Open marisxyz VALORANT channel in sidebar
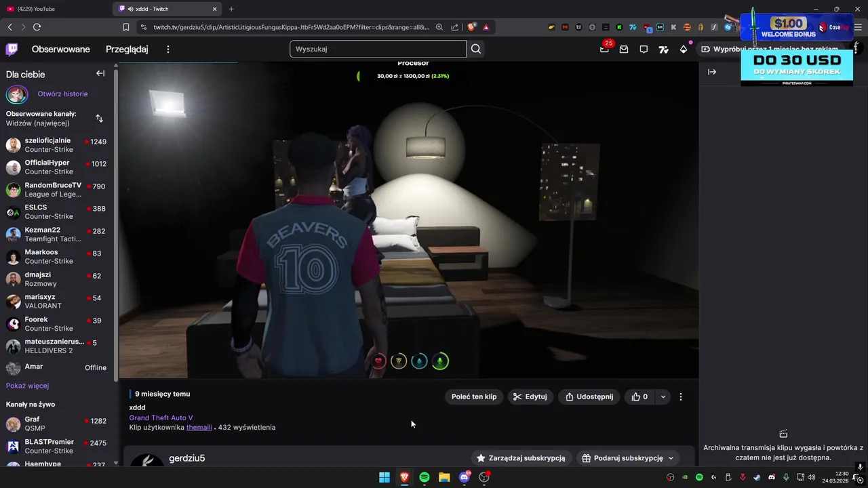 [x=56, y=302]
